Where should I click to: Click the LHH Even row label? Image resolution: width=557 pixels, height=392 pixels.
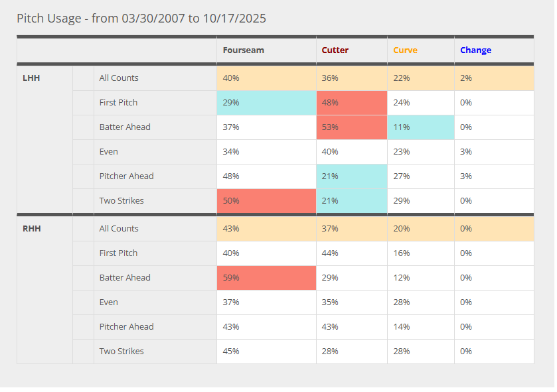pos(109,151)
